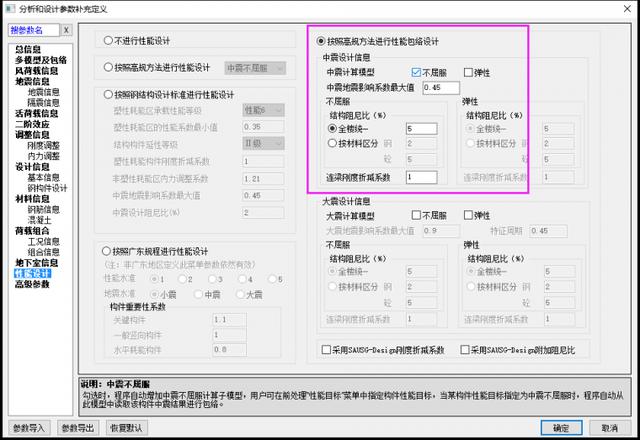Select 按照高规方法进行性能包络设计 radio
Screen dimensions: 640x440
pyautogui.click(x=321, y=41)
